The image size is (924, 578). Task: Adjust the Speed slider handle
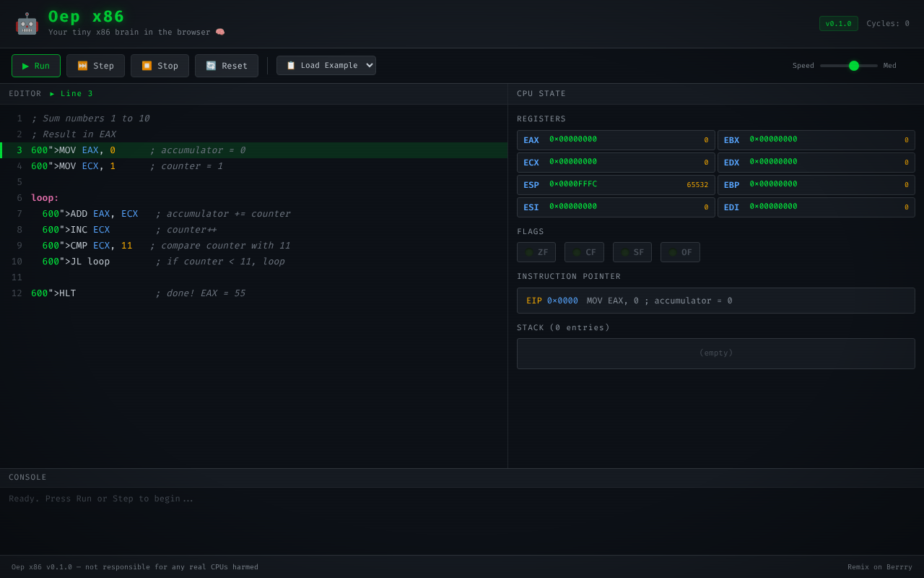click(854, 66)
